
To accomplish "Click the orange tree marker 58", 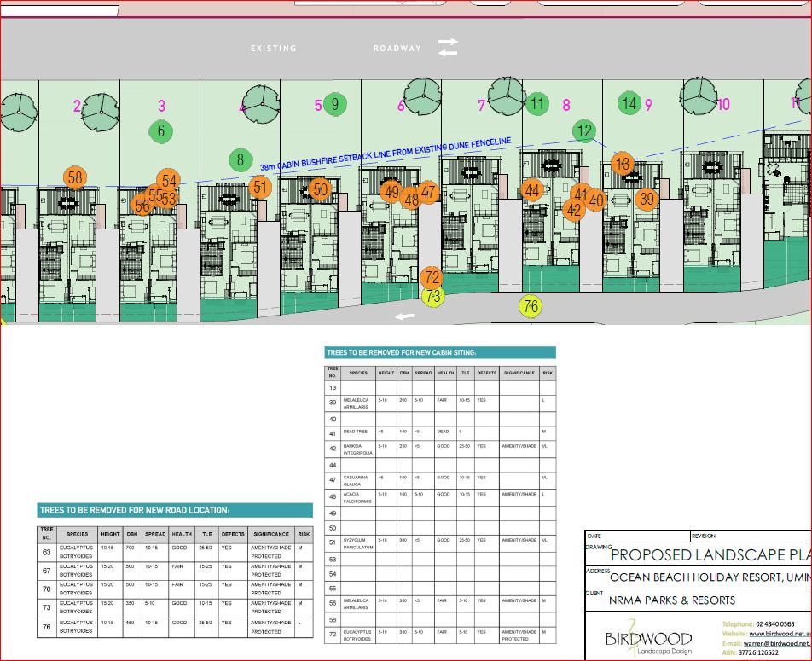I will 75,177.
